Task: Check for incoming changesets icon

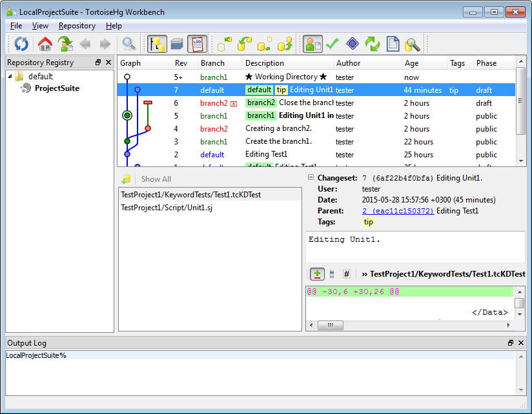Action: [224, 44]
